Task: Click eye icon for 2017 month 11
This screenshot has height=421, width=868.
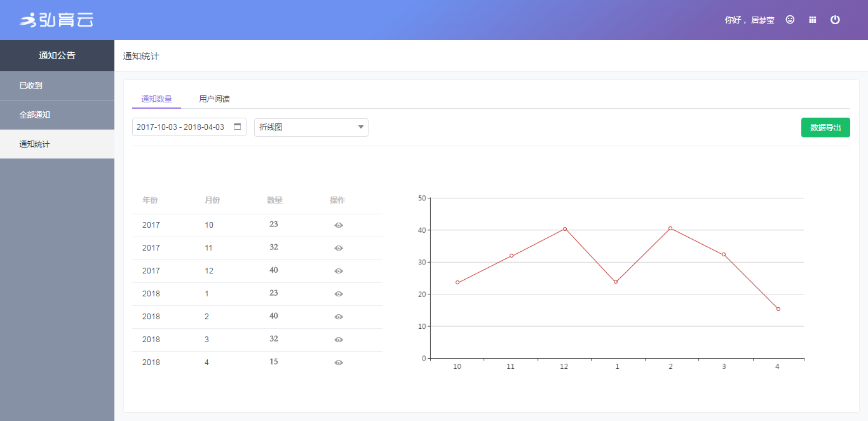Action: [339, 248]
